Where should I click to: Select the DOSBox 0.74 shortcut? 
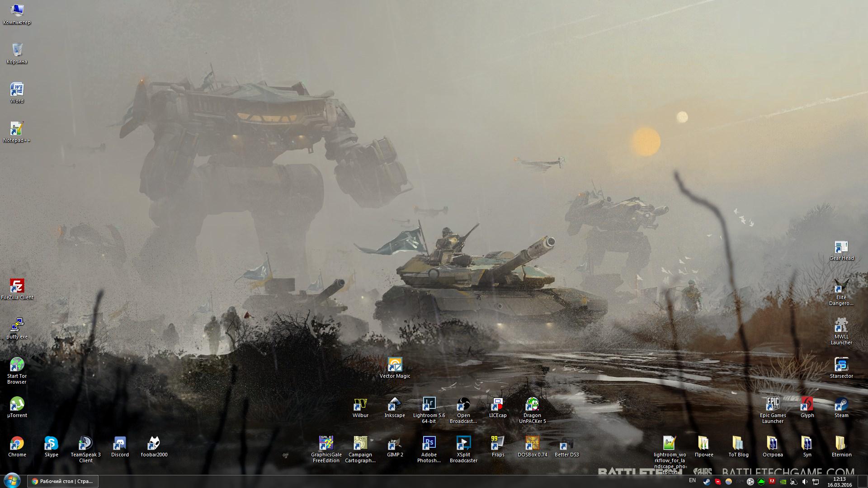tap(532, 444)
